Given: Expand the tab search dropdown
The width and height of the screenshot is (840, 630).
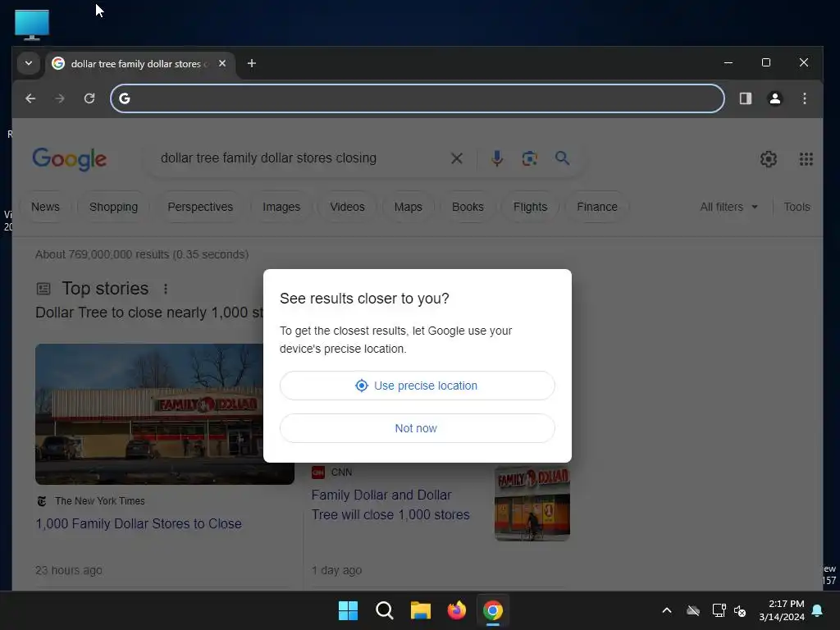Looking at the screenshot, I should (x=29, y=63).
